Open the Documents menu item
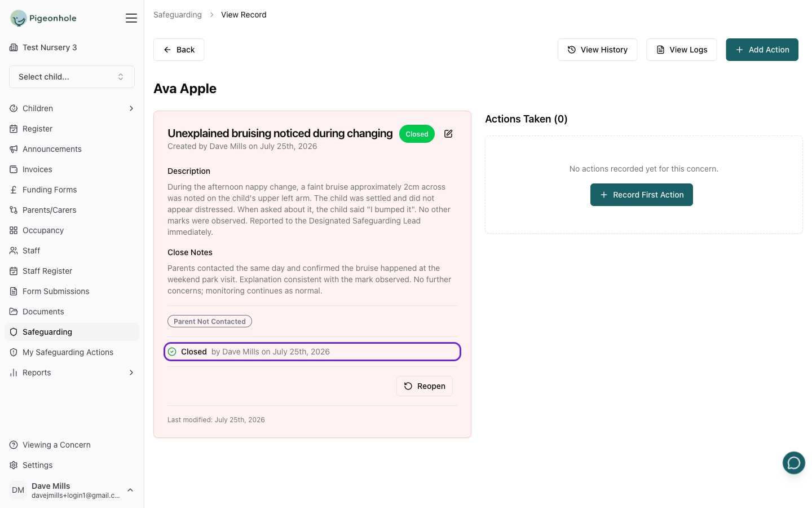This screenshot has height=508, width=812. pyautogui.click(x=72, y=312)
